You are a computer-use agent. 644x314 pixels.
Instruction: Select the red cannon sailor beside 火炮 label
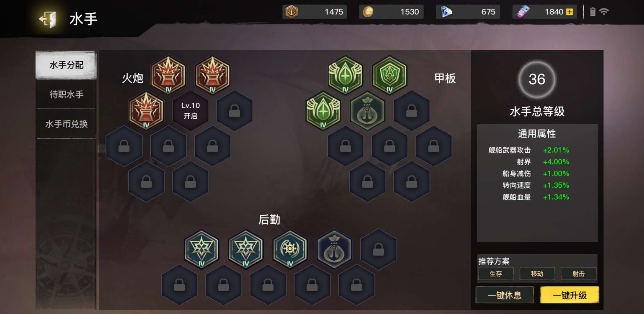pos(168,75)
